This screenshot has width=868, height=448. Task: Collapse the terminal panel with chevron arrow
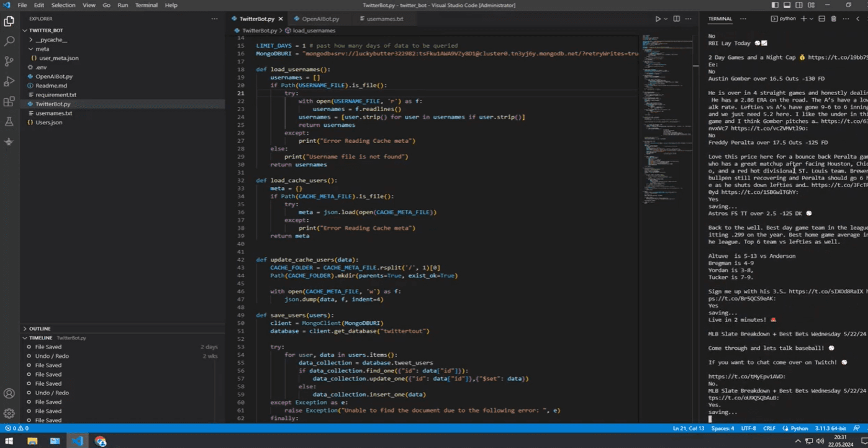857,19
